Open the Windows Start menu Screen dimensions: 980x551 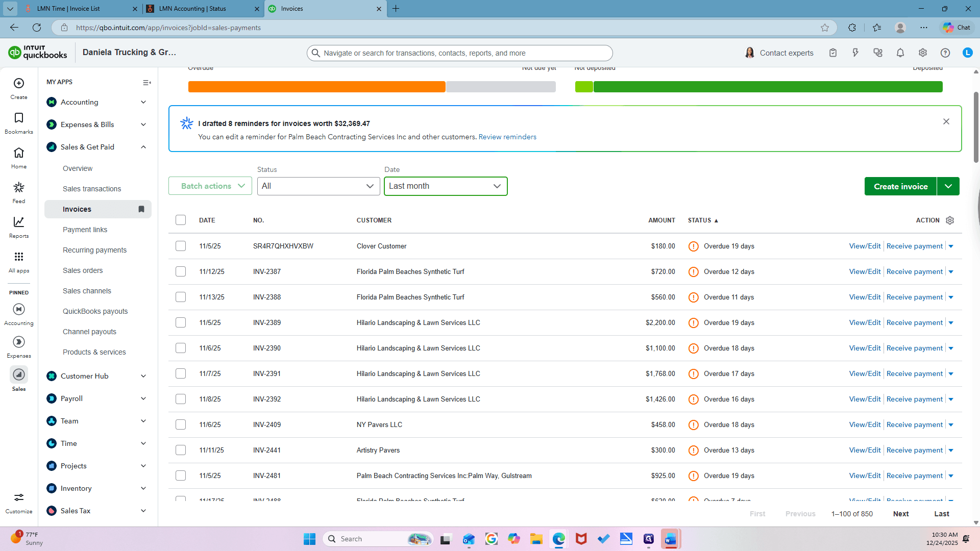click(x=310, y=539)
